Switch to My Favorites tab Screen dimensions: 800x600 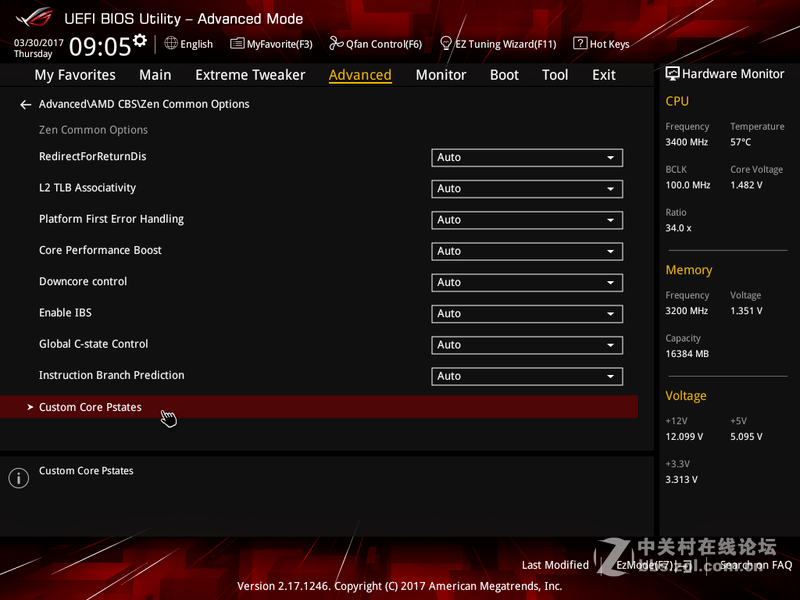click(x=75, y=75)
